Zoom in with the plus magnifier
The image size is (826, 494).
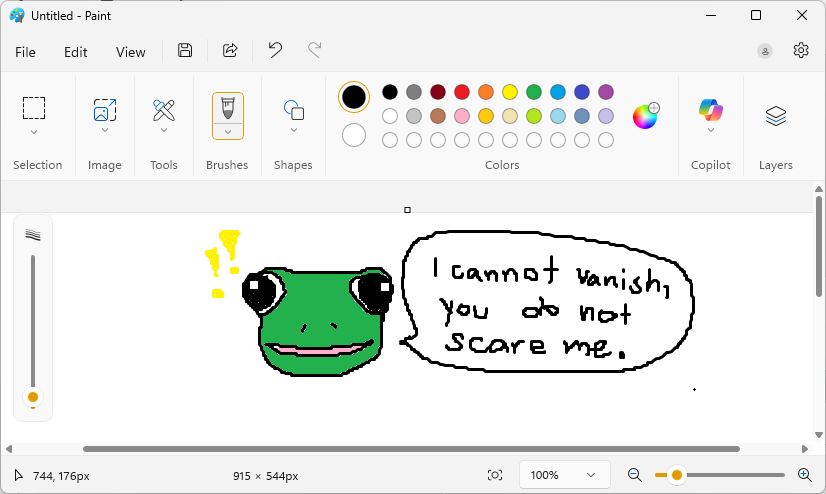pyautogui.click(x=804, y=475)
